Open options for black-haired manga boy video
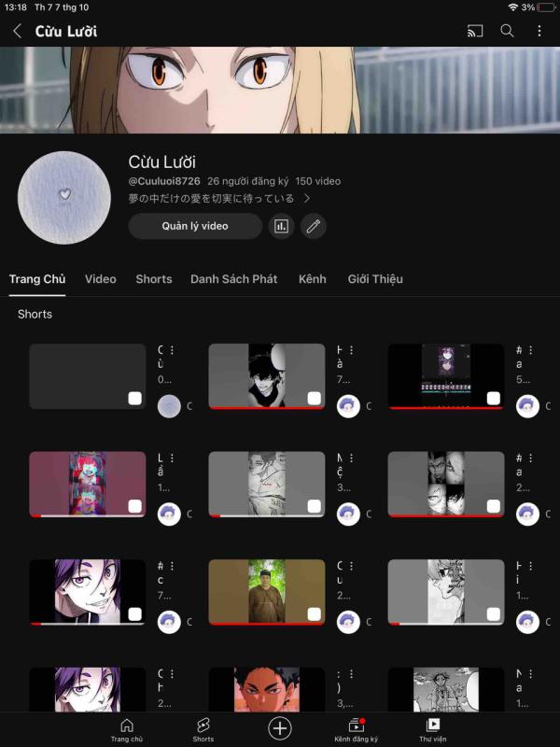Screen dimensions: 560x747 pos(352,350)
